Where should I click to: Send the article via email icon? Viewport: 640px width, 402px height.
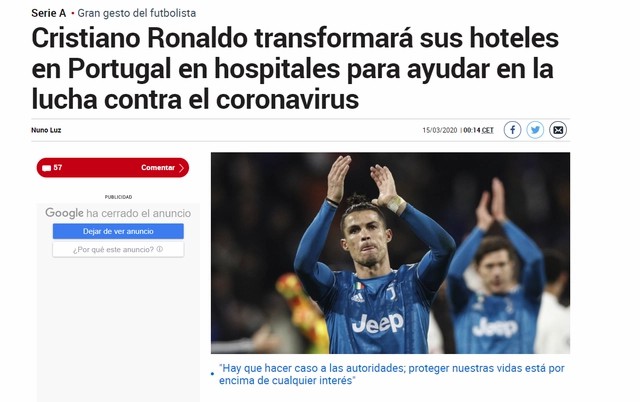pos(558,130)
